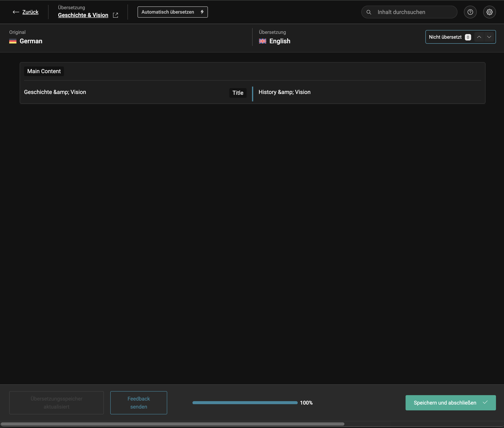Viewport: 504px width, 428px height.
Task: Click the back arrow icon
Action: 16,12
